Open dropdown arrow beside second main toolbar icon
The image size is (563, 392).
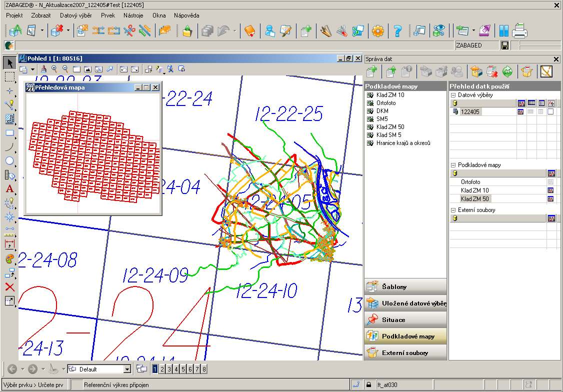pyautogui.click(x=41, y=31)
